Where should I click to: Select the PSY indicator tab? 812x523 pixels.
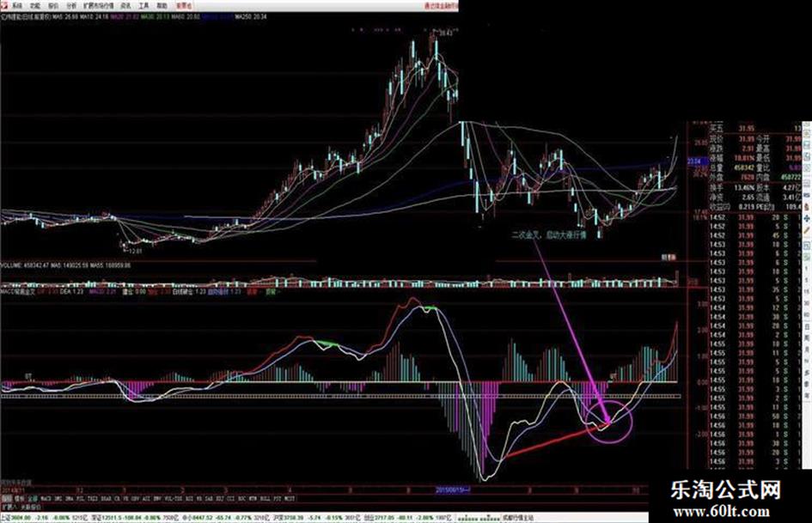[x=277, y=498]
